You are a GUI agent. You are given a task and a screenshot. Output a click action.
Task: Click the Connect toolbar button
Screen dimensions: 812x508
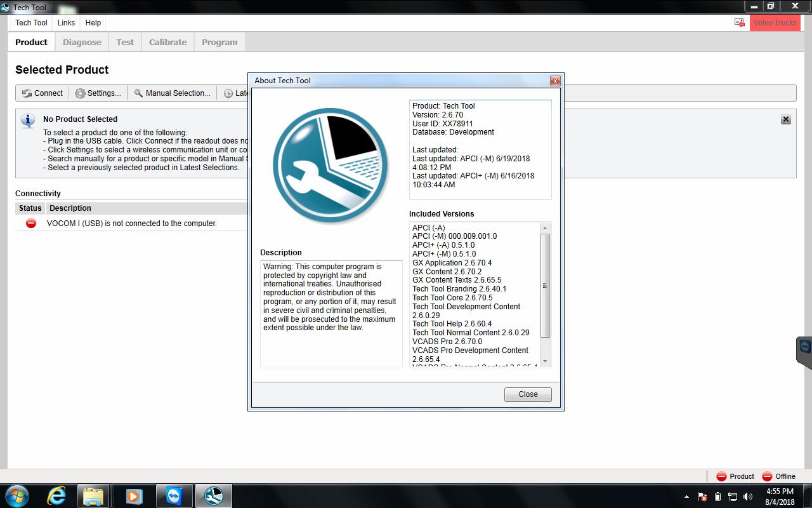click(43, 93)
